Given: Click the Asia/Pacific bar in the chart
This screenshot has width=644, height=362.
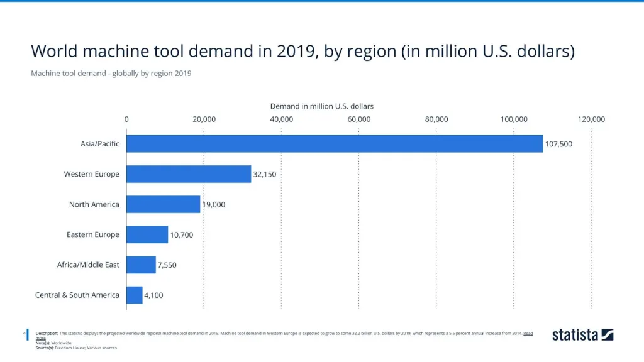Looking at the screenshot, I should pyautogui.click(x=334, y=144).
